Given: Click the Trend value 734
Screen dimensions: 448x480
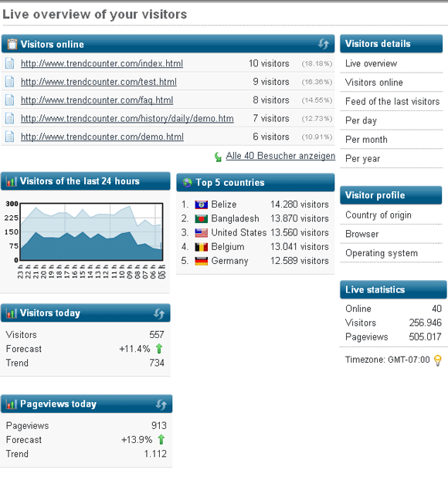Looking at the screenshot, I should 157,363.
